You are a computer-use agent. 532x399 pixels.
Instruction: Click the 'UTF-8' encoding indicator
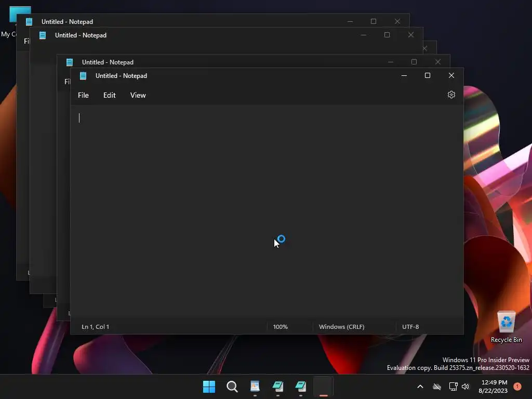pos(410,327)
